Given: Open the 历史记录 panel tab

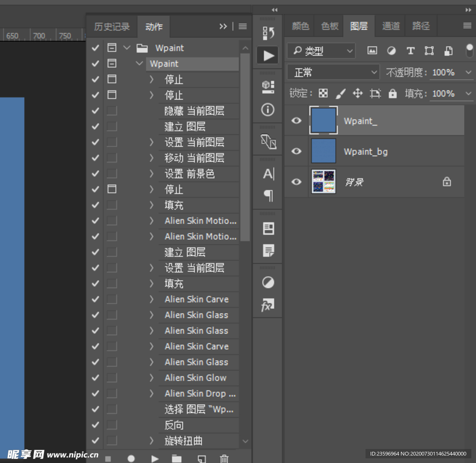Looking at the screenshot, I should 112,27.
